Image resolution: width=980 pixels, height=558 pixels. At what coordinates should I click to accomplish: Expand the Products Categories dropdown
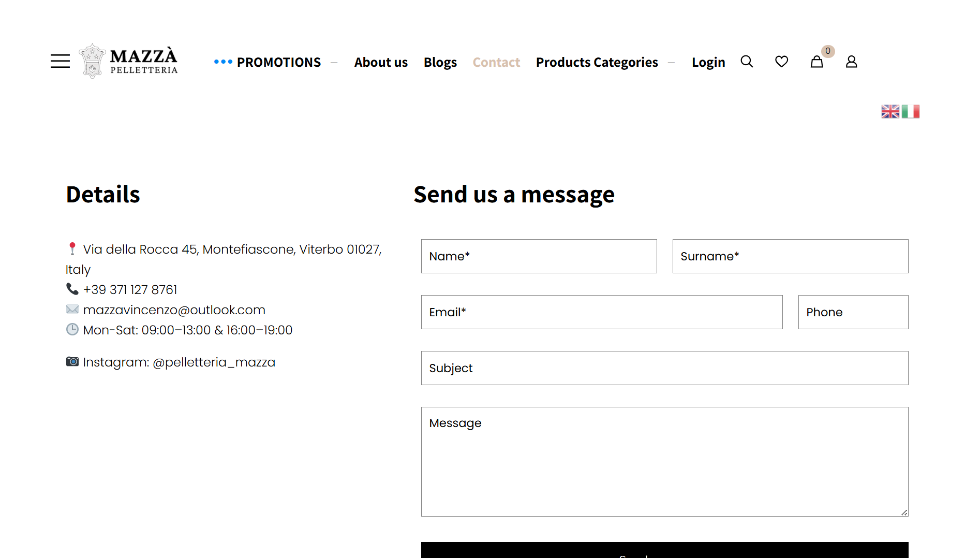(597, 63)
